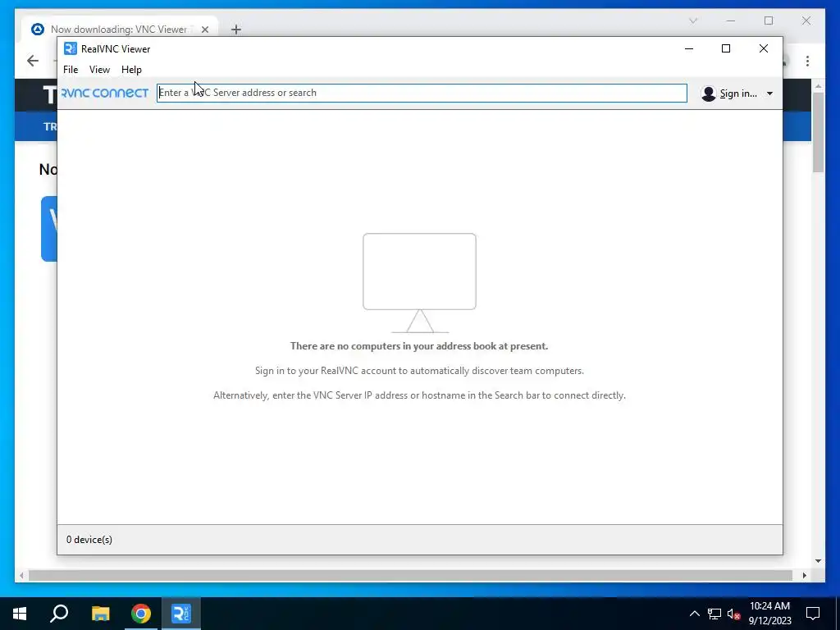This screenshot has height=630, width=840.
Task: Show hidden system tray icons
Action: tap(694, 614)
